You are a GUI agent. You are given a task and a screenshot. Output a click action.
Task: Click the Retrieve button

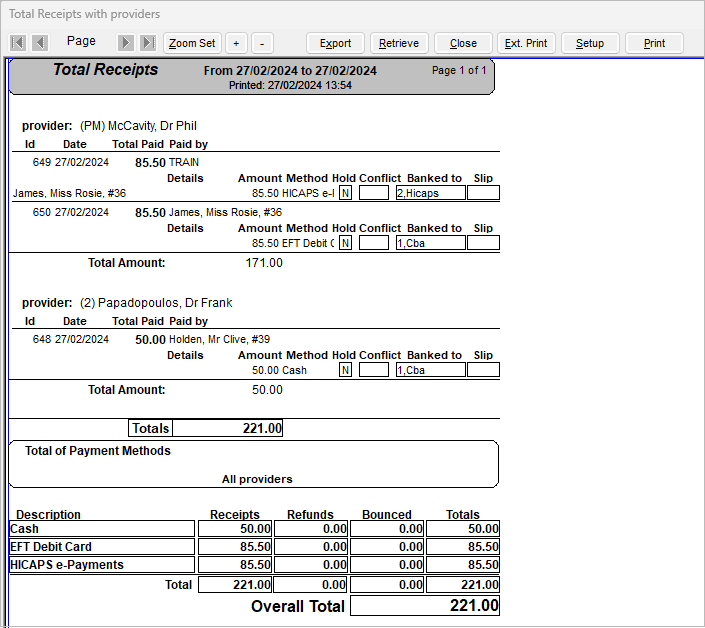[399, 43]
